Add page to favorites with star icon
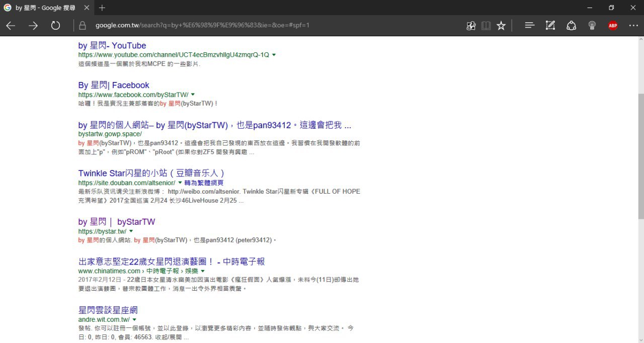 [x=501, y=26]
